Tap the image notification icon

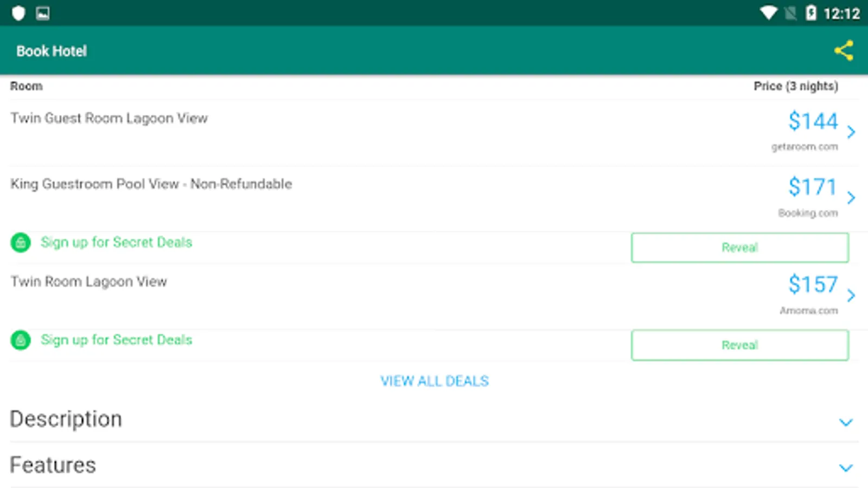pyautogui.click(x=43, y=13)
